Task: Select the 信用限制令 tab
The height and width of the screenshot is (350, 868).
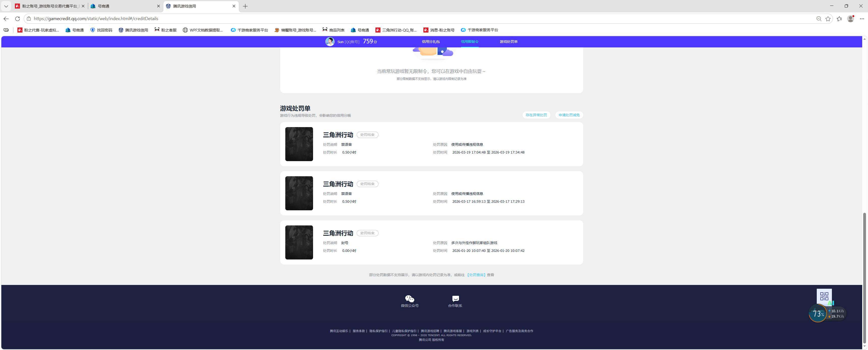Action: click(x=470, y=42)
